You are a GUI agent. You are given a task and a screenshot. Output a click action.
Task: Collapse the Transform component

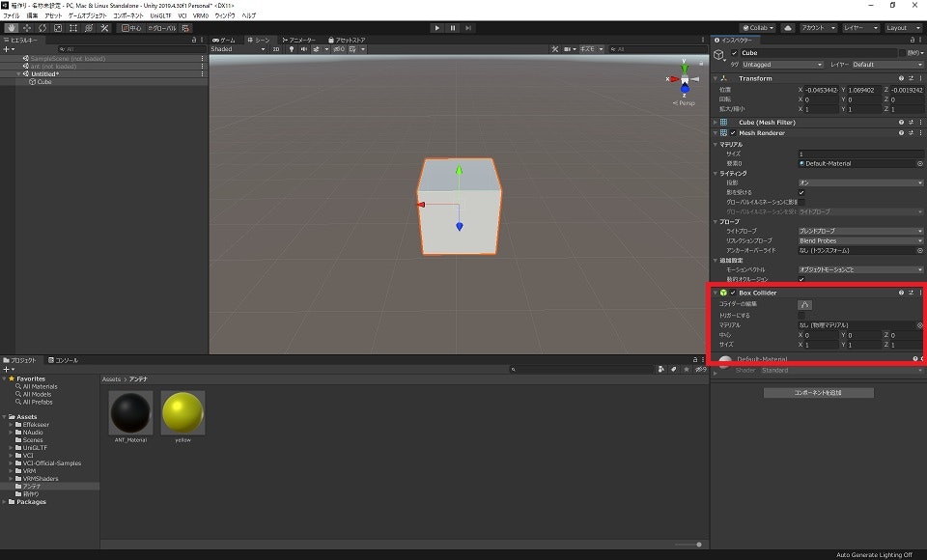click(x=716, y=78)
